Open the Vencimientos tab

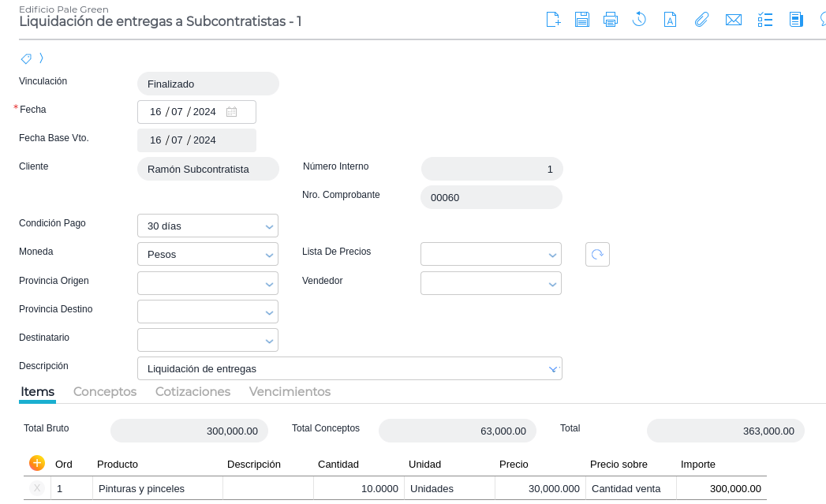pyautogui.click(x=290, y=391)
